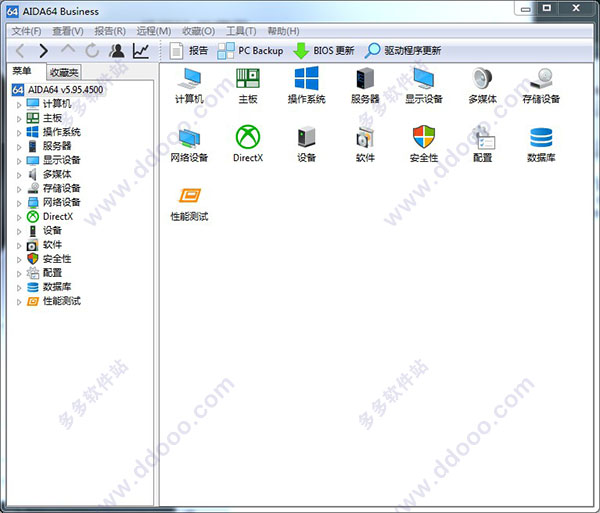600x513 pixels.
Task: Click the user profile toolbar icon
Action: [117, 50]
